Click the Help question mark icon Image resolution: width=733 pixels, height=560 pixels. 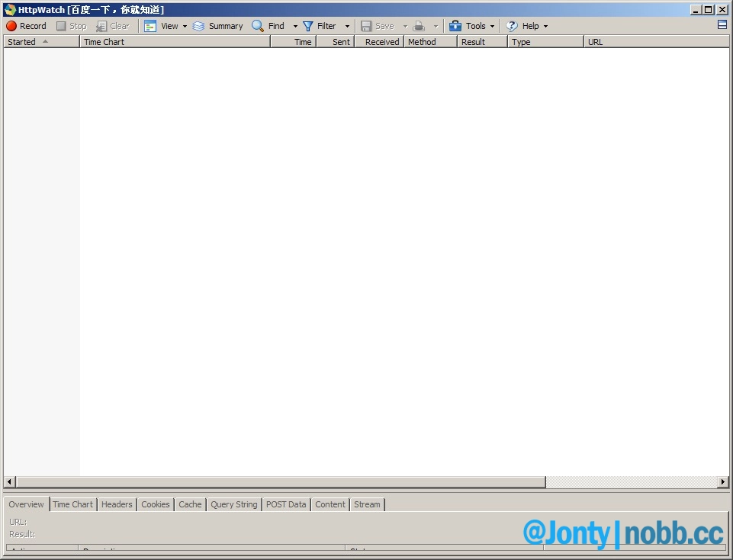(511, 26)
